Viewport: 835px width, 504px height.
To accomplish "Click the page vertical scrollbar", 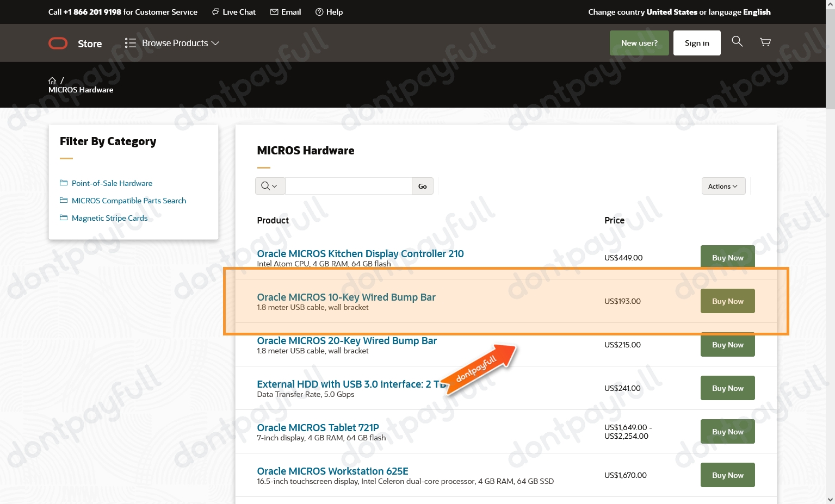I will pos(830,272).
